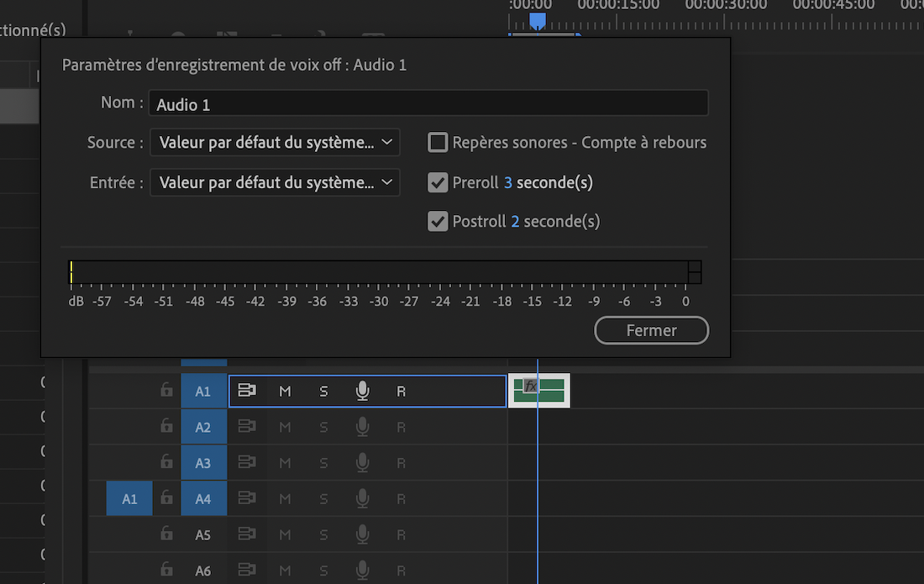Select track target A2 in timeline
Screen dimensions: 924x584
203,427
